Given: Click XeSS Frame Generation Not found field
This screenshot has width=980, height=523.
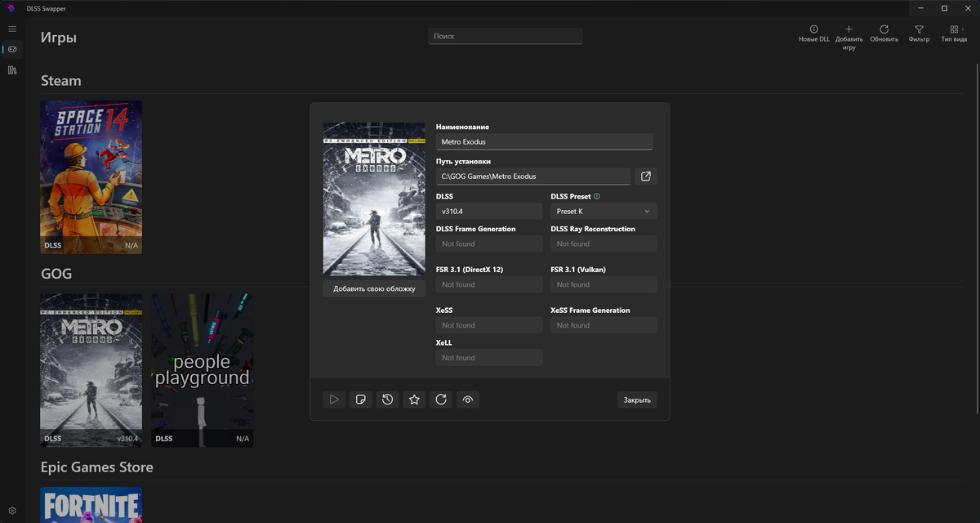Looking at the screenshot, I should pyautogui.click(x=604, y=325).
